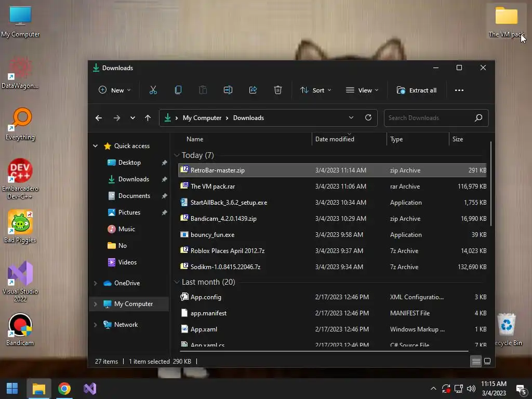Collapse the Today (7) group
The width and height of the screenshot is (532, 399).
pyautogui.click(x=177, y=155)
